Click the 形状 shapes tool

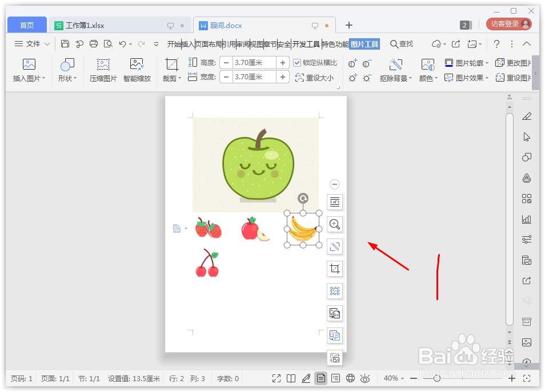point(66,70)
